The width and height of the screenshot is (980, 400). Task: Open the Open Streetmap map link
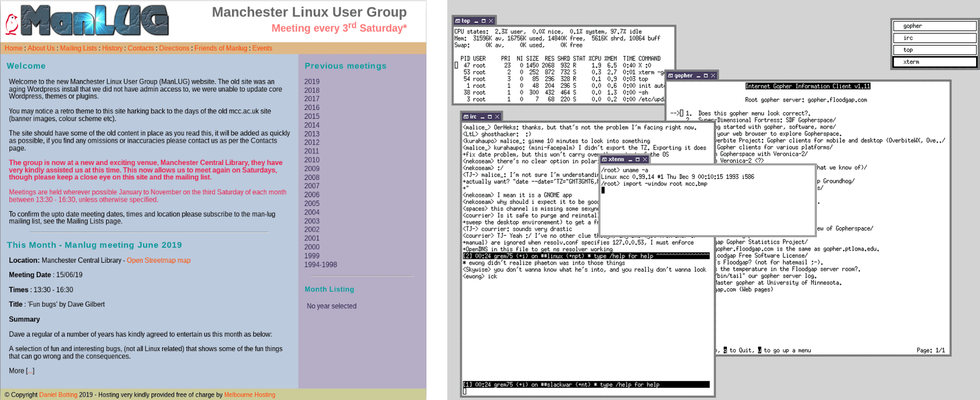pyautogui.click(x=159, y=261)
